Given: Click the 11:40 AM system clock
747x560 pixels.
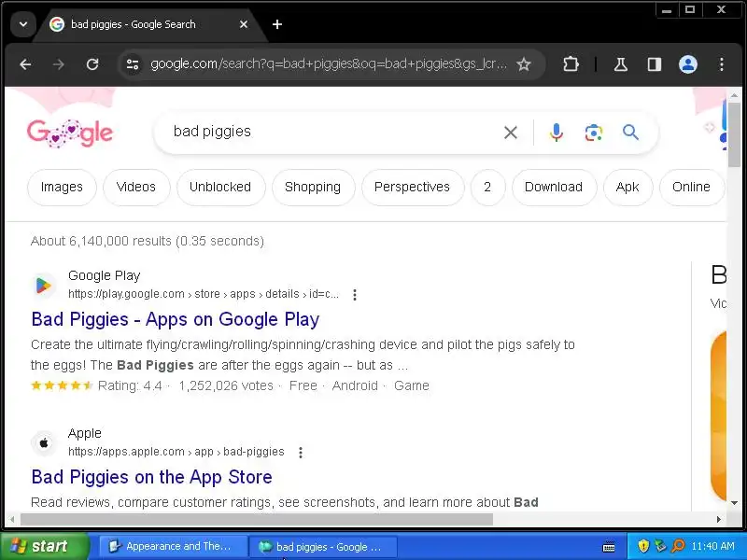Looking at the screenshot, I should [713, 546].
